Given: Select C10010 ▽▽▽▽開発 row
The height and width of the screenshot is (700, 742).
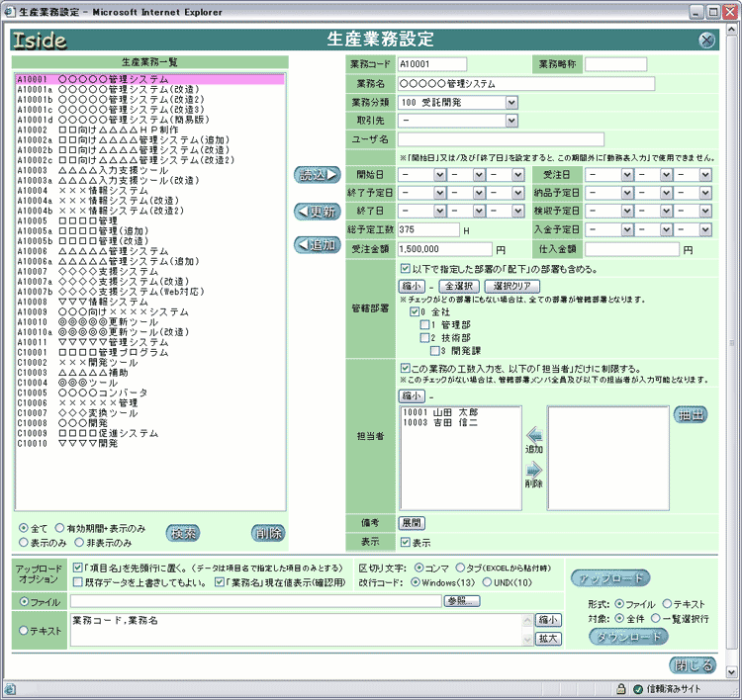Looking at the screenshot, I should click(150, 443).
